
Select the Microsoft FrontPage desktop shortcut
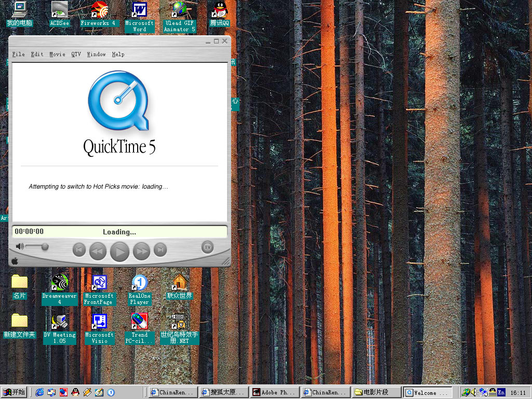click(x=99, y=290)
